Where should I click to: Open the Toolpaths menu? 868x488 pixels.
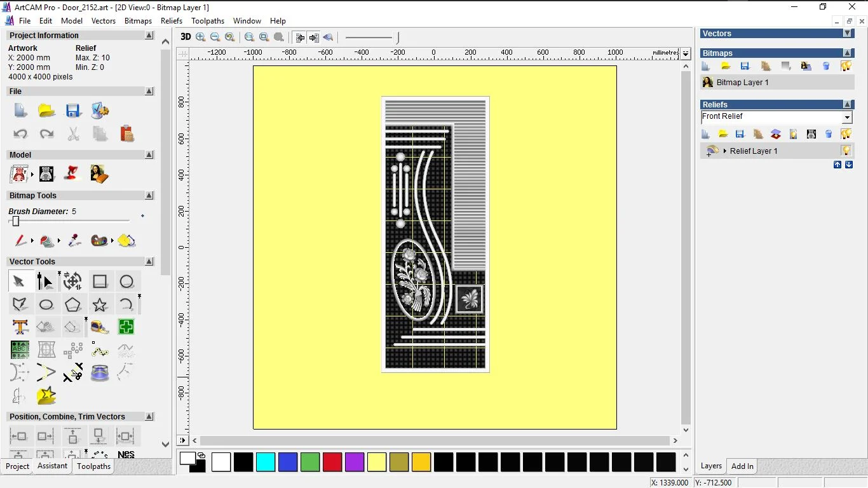tap(208, 20)
